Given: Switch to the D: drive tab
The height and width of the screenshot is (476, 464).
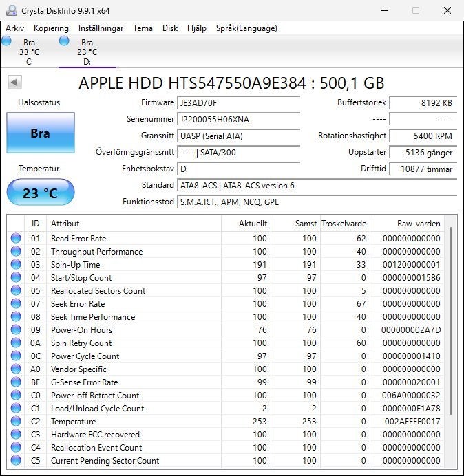Looking at the screenshot, I should tap(87, 52).
